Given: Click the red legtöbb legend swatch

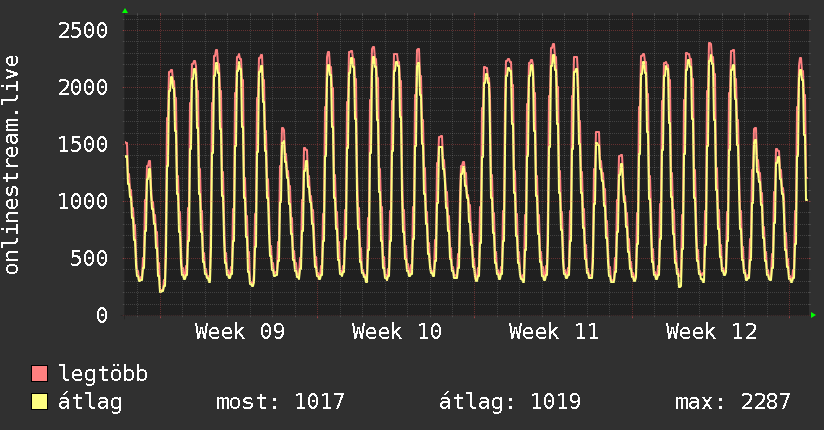Looking at the screenshot, I should coord(39,374).
